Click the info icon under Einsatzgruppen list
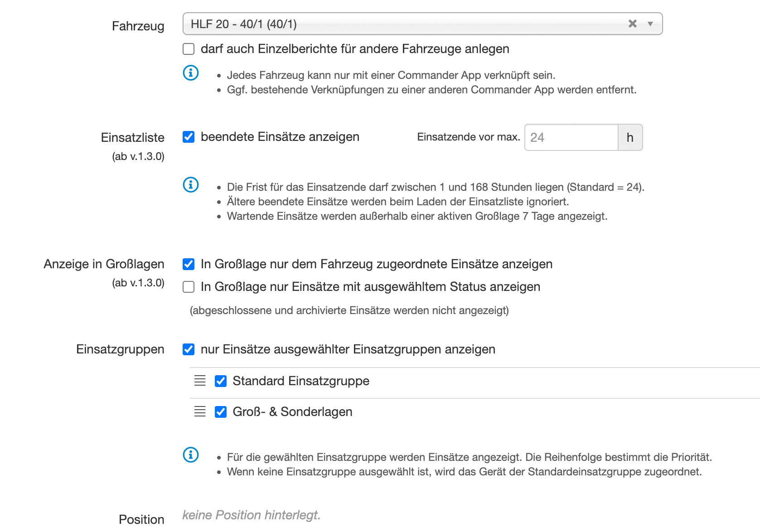 click(191, 455)
